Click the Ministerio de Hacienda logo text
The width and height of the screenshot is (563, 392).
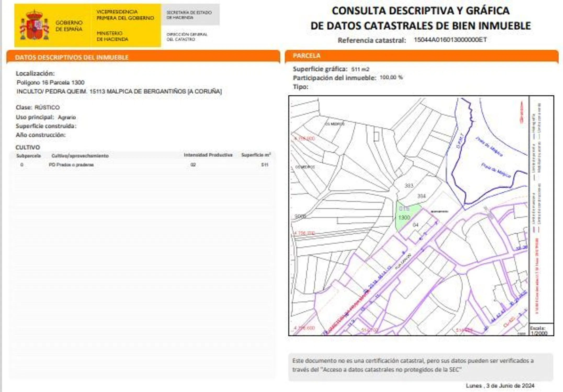pyautogui.click(x=112, y=36)
